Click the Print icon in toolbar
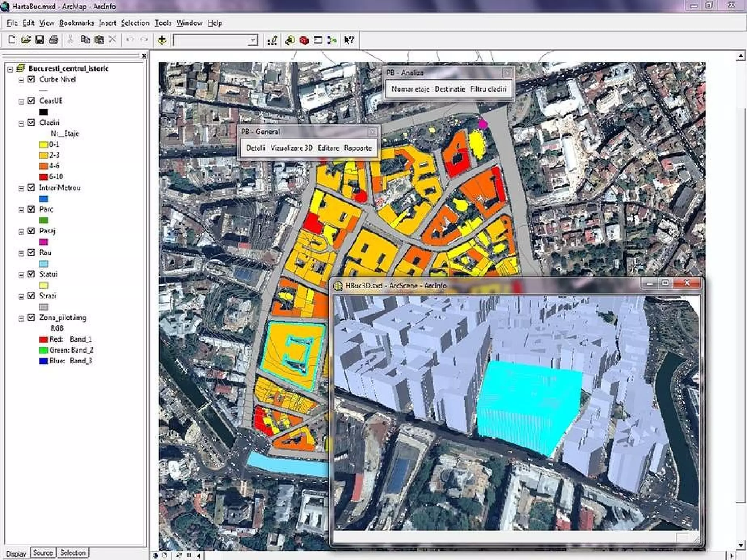Image resolution: width=747 pixels, height=560 pixels. (x=53, y=40)
